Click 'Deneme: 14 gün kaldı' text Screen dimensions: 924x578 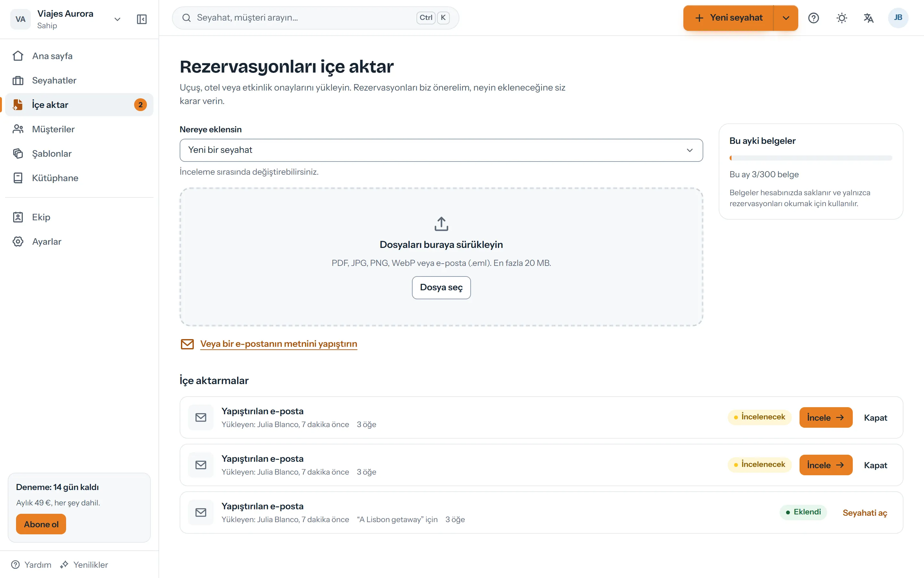57,487
